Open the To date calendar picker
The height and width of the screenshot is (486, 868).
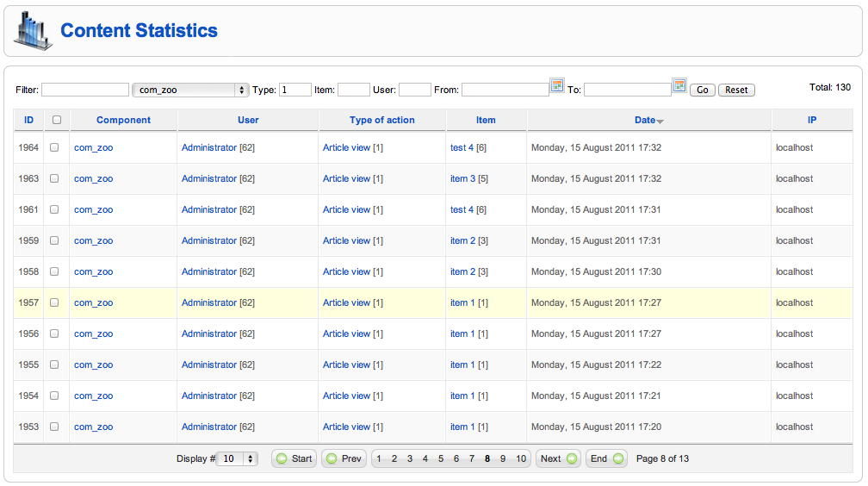[x=679, y=85]
